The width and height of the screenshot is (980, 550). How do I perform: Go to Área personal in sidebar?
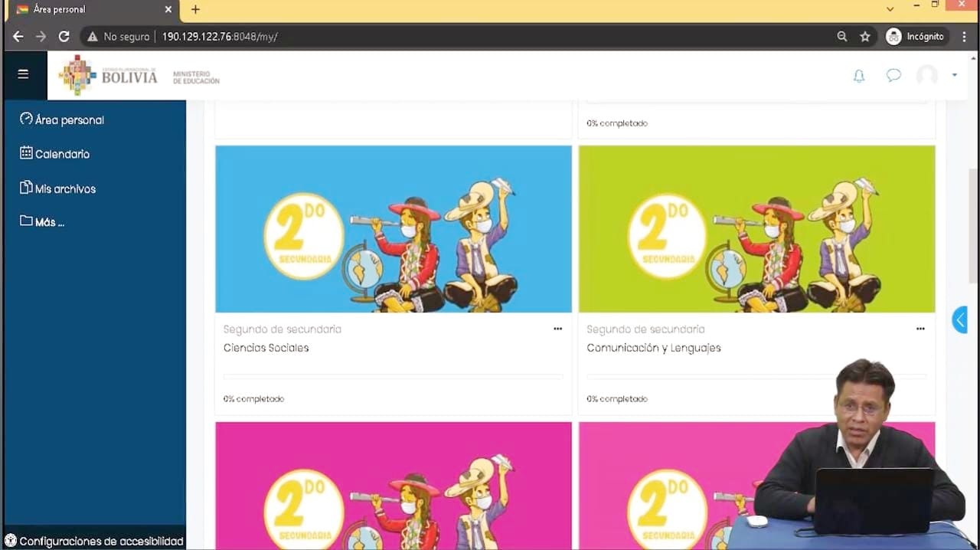(x=62, y=119)
